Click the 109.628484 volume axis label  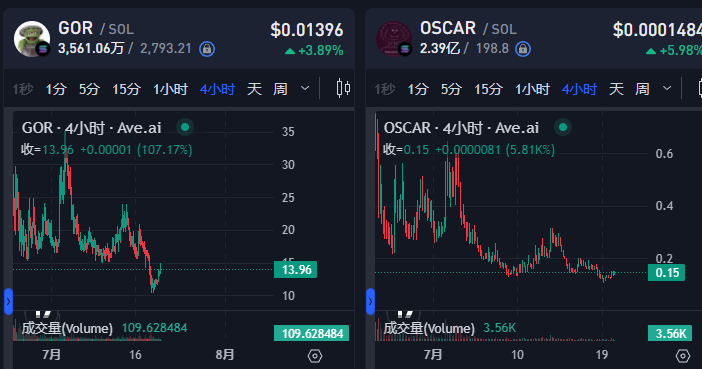(x=312, y=334)
